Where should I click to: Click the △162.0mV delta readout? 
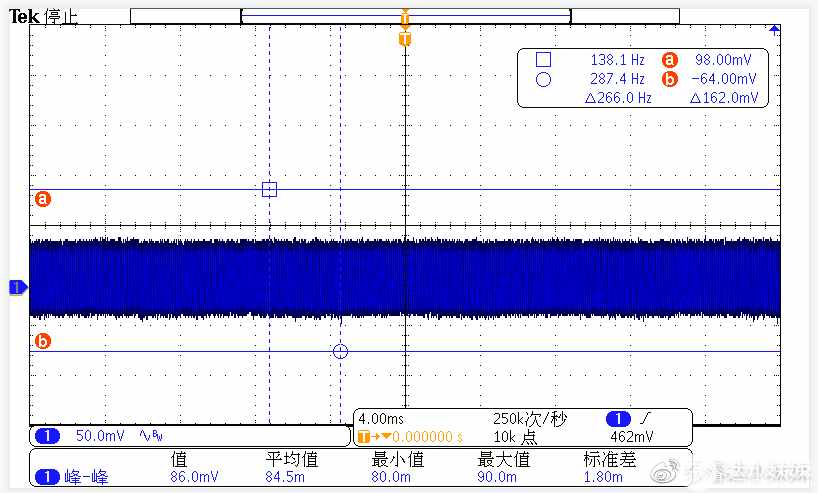724,98
